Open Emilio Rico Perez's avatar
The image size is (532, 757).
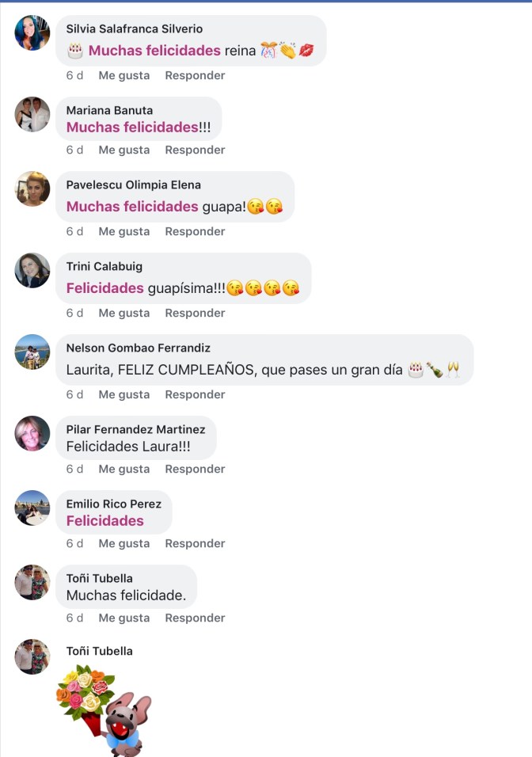(32, 508)
